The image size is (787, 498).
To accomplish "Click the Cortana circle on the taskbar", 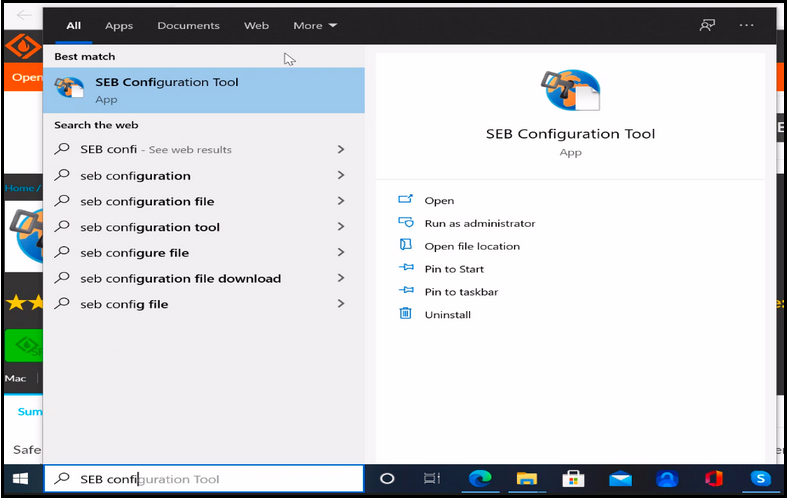I will (x=388, y=479).
